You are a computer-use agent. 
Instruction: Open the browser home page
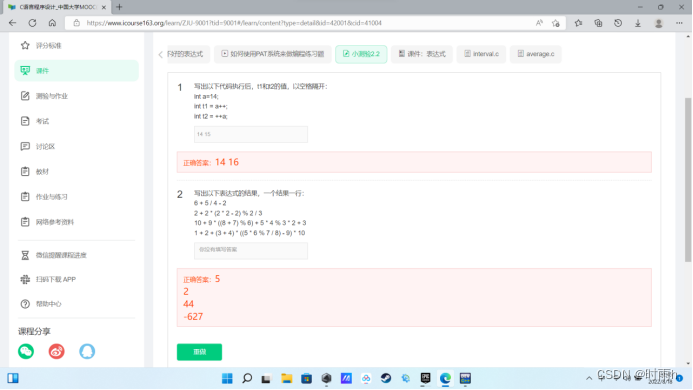(52, 23)
